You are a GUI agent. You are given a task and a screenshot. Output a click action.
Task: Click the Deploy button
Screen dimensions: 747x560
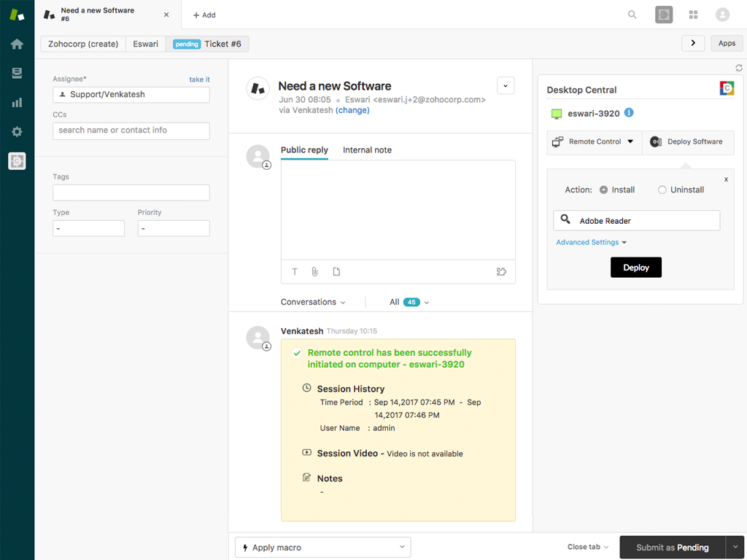pyautogui.click(x=635, y=267)
